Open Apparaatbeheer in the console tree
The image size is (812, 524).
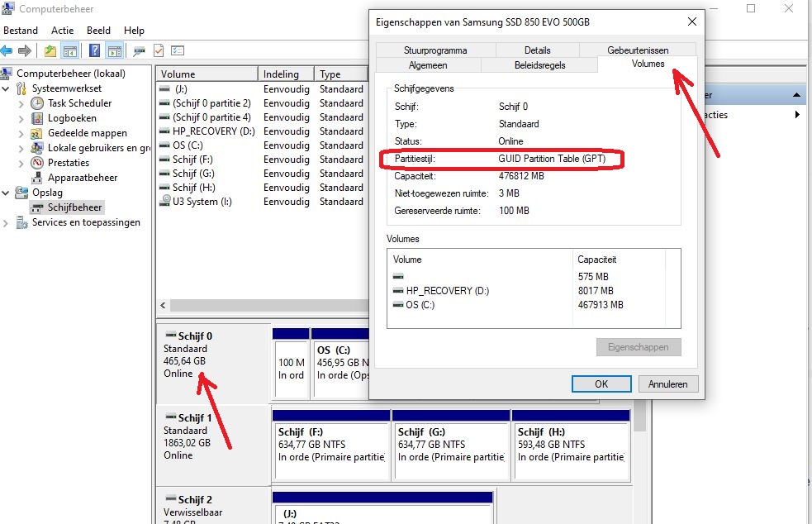click(x=82, y=178)
